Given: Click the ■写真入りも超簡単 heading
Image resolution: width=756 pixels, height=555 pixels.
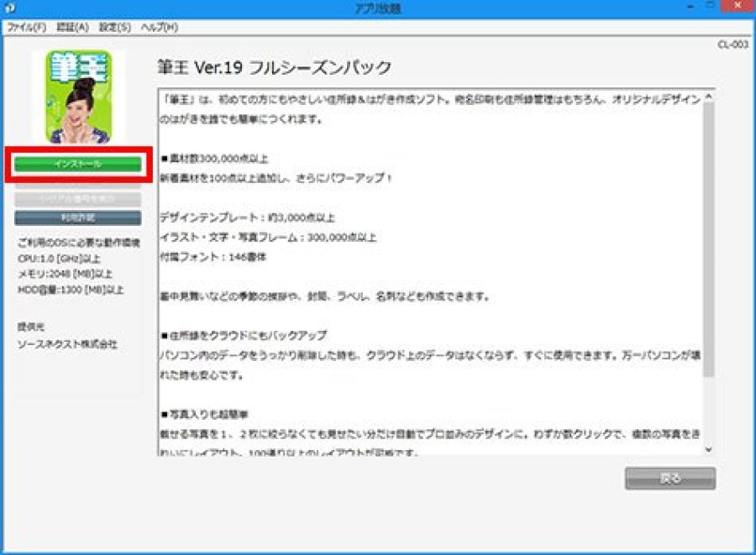Looking at the screenshot, I should [204, 414].
